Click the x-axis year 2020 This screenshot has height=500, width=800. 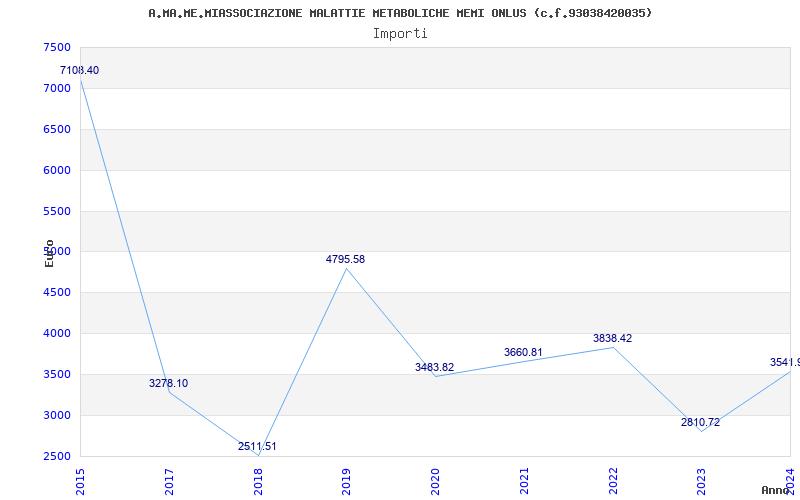435,481
